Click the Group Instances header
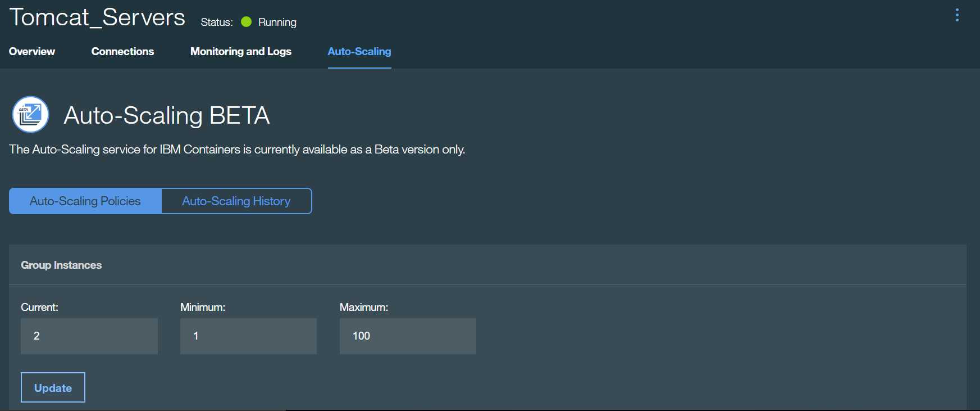 (61, 265)
